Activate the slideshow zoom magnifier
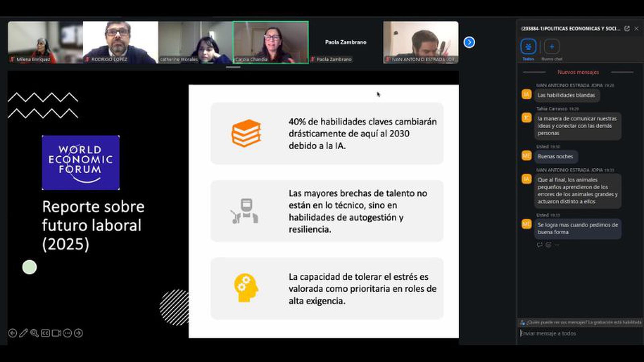 pos(34,333)
